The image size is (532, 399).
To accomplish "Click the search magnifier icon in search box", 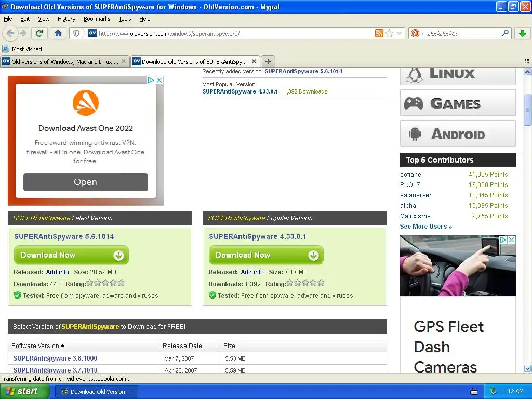I will point(505,33).
